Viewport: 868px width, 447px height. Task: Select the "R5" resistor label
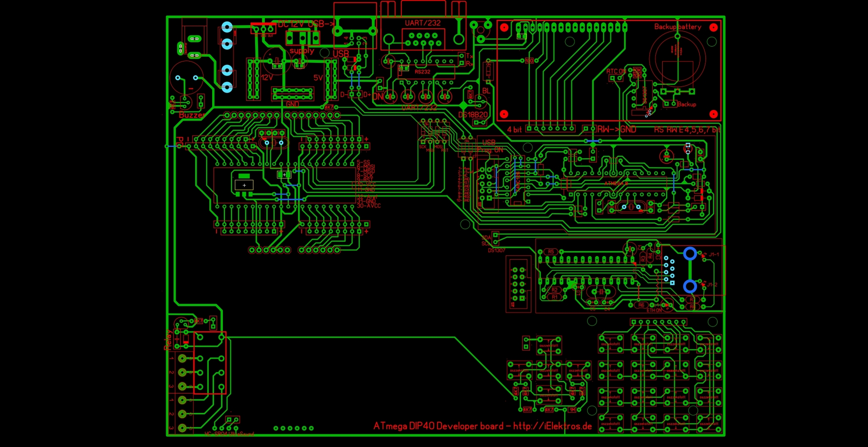pos(551,252)
